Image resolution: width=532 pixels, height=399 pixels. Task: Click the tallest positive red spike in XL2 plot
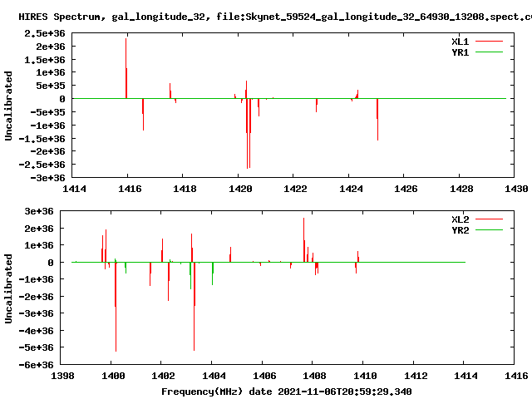pyautogui.click(x=304, y=240)
